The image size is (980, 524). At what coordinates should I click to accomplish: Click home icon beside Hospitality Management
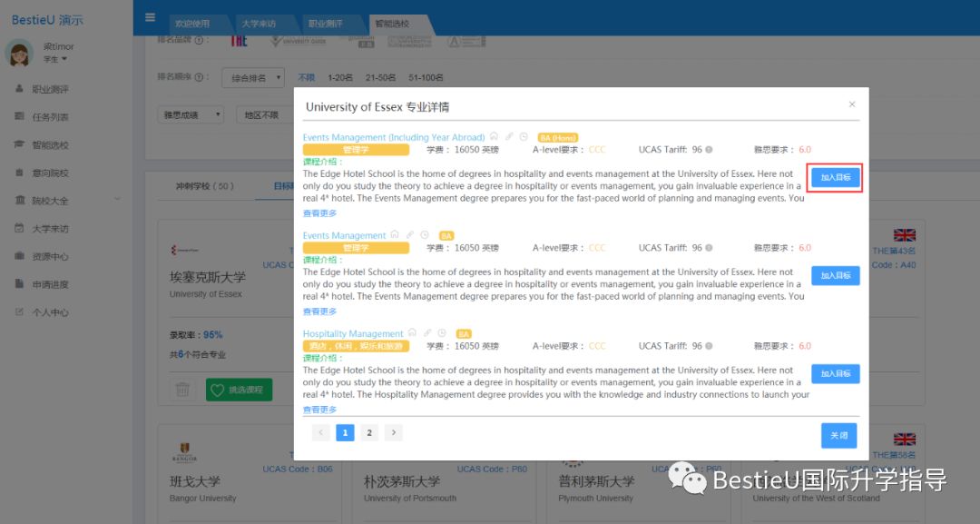[412, 332]
